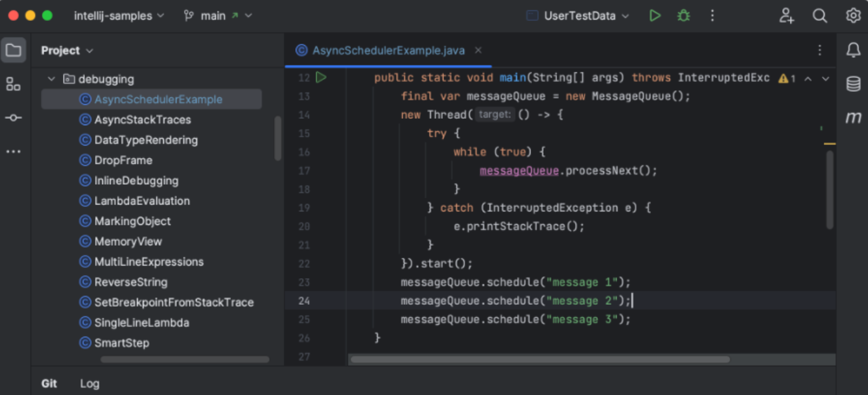868x395 pixels.
Task: Debug UserTestData with bug icon
Action: (x=683, y=16)
